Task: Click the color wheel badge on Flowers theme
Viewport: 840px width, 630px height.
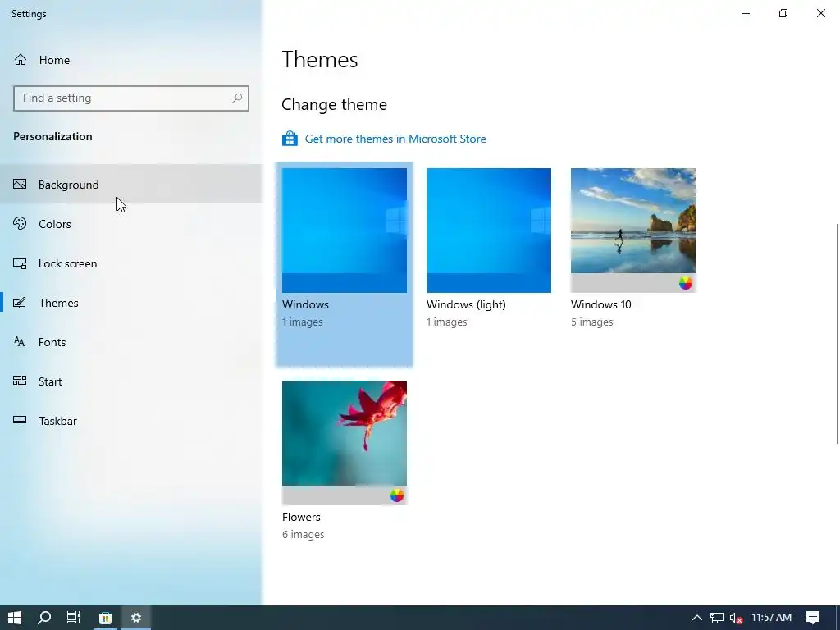Action: click(x=397, y=495)
